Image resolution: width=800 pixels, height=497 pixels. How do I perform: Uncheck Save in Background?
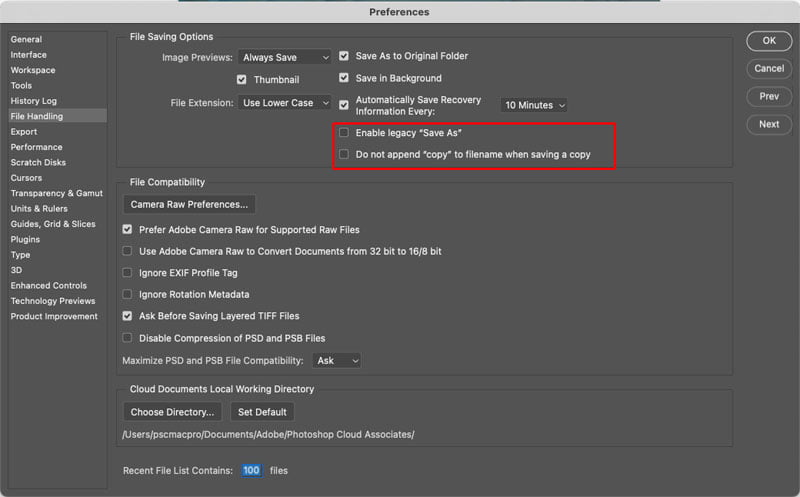click(344, 78)
